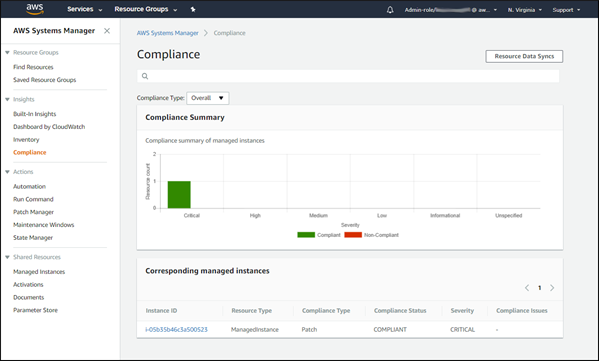Click the pin shortcut icon in top bar

(193, 10)
